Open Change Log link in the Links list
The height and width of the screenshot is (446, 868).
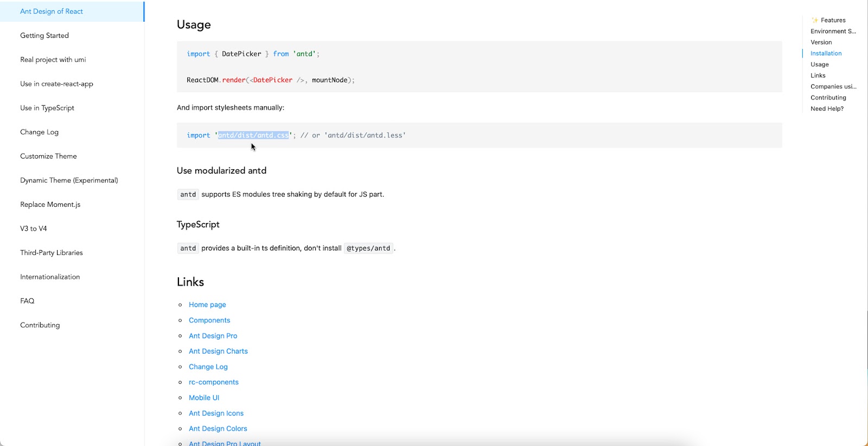coord(208,367)
